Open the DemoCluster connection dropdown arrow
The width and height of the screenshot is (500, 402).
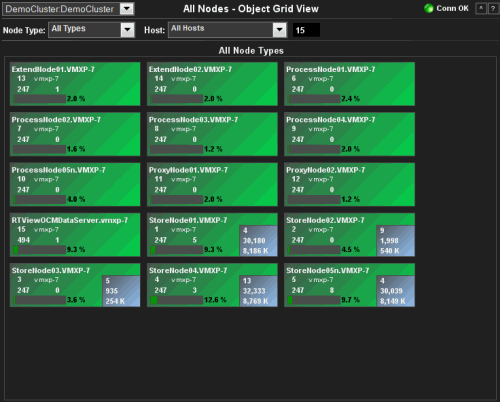tap(127, 9)
